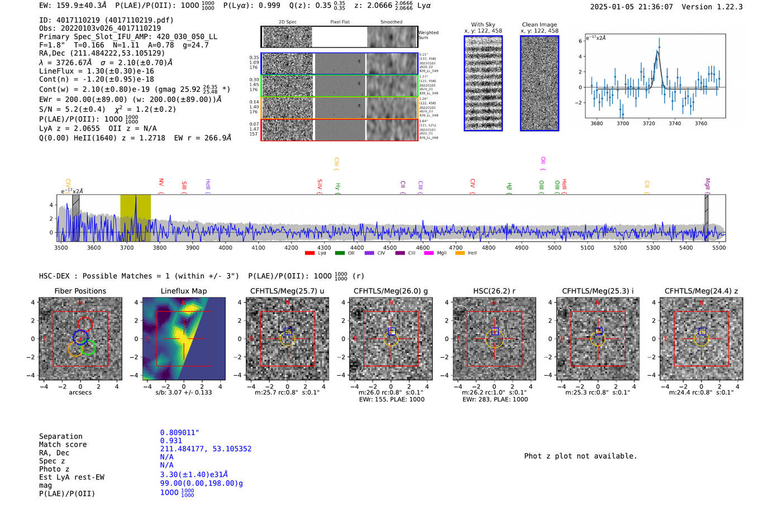Click the EWr: 283, PLAE: 1000 caption
The height and width of the screenshot is (532, 782).
[495, 399]
